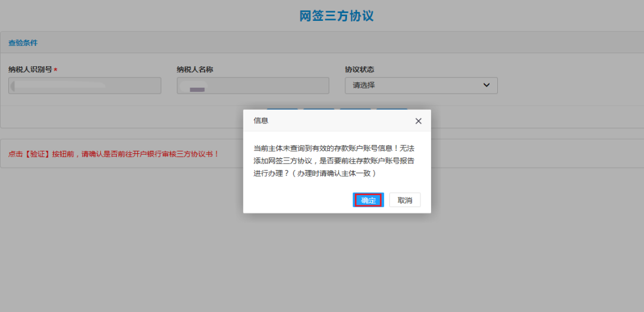644x312 pixels.
Task: Select the 查验条件 section header
Action: click(x=23, y=42)
